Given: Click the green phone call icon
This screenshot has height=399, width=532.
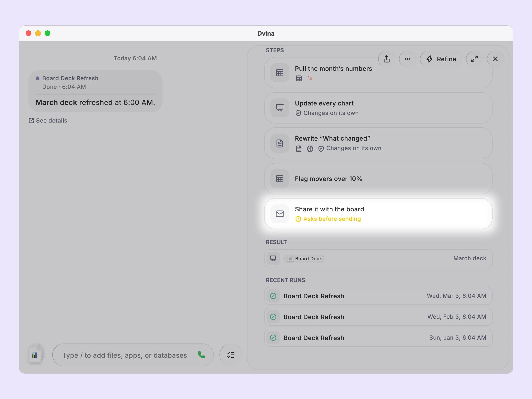Looking at the screenshot, I should click(x=201, y=355).
